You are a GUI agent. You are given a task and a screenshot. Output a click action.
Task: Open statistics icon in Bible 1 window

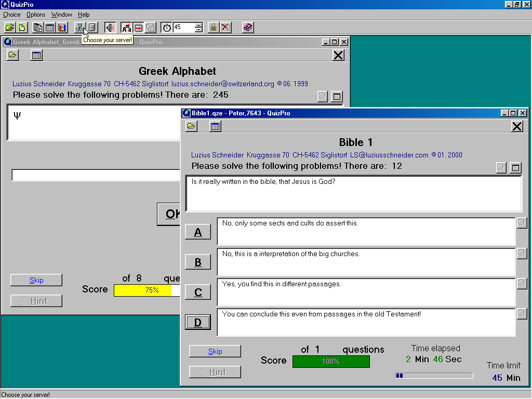pyautogui.click(x=215, y=126)
